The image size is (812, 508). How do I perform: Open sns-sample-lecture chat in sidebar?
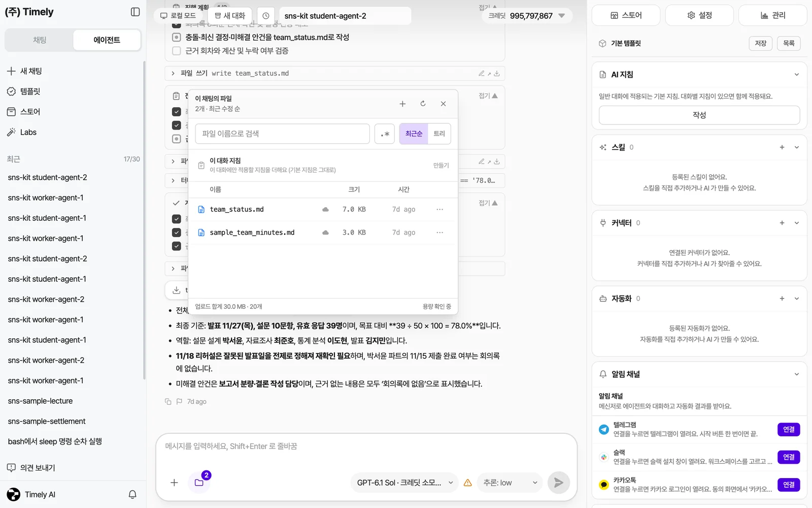40,401
